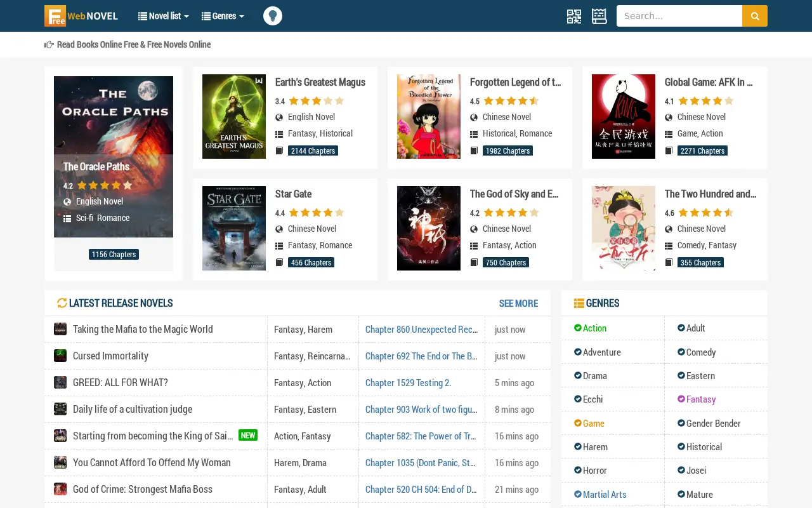Open the Martial Arts genre link
Screen dimensions: 812x508
pos(605,494)
